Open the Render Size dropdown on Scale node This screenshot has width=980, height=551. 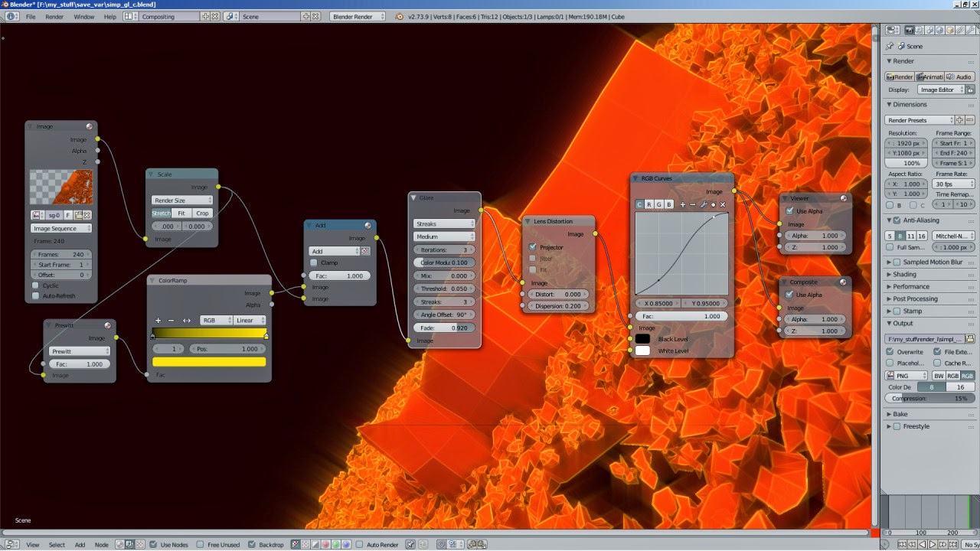(181, 200)
